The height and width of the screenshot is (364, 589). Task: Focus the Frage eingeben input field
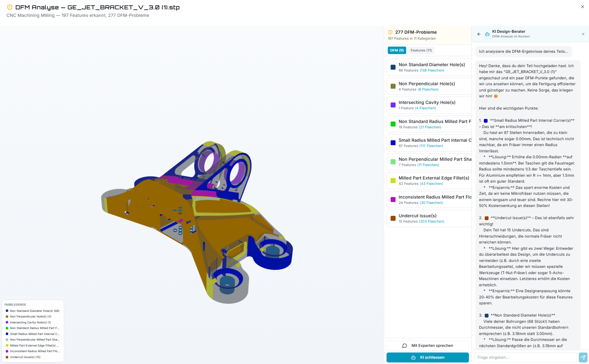[x=525, y=357]
